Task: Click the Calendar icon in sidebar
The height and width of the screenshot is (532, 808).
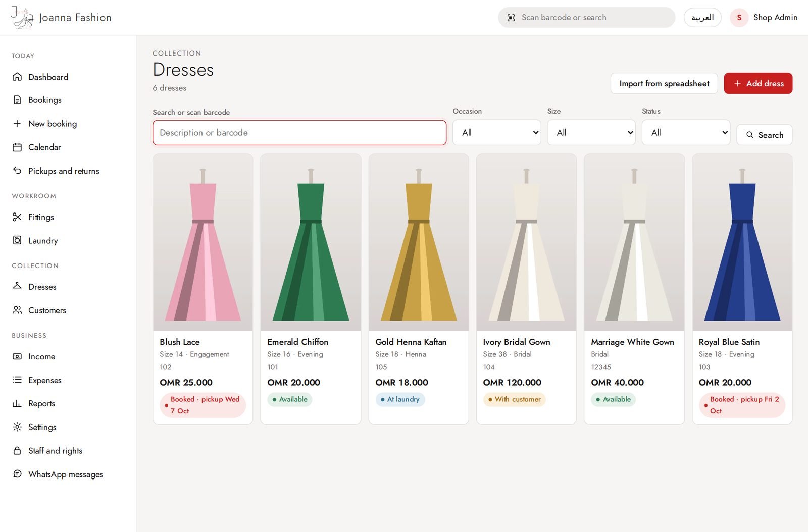Action: 17,147
